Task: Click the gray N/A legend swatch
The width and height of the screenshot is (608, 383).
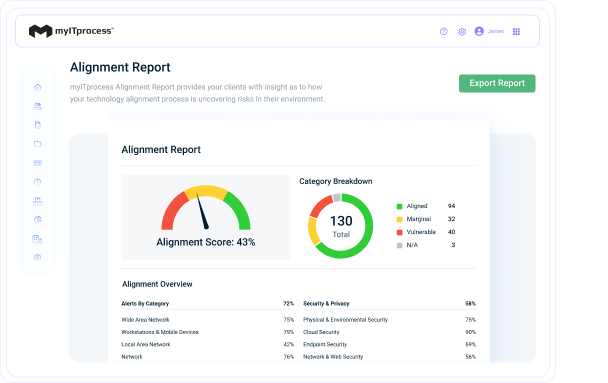Action: click(x=399, y=245)
